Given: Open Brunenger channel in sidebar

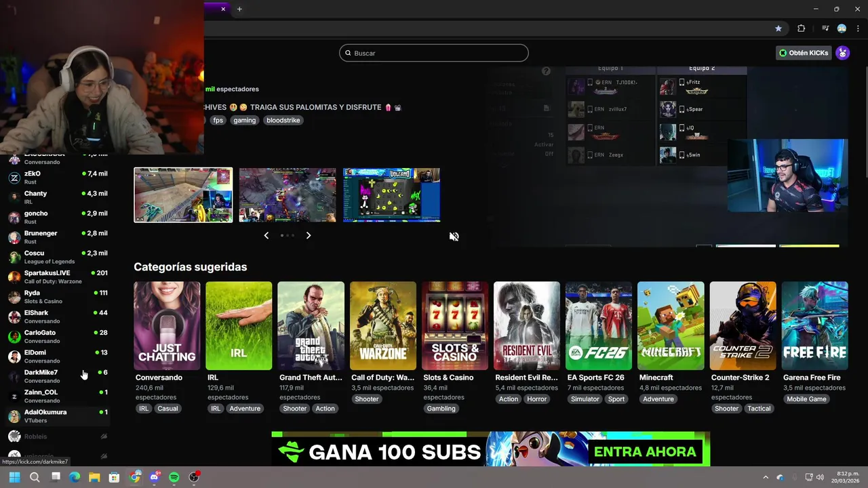Looking at the screenshot, I should [58, 237].
